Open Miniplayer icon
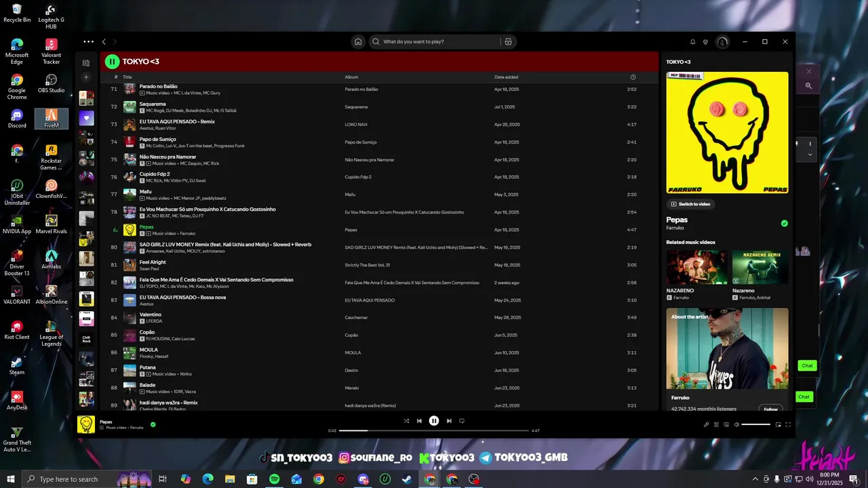868x488 pixels. tap(778, 424)
